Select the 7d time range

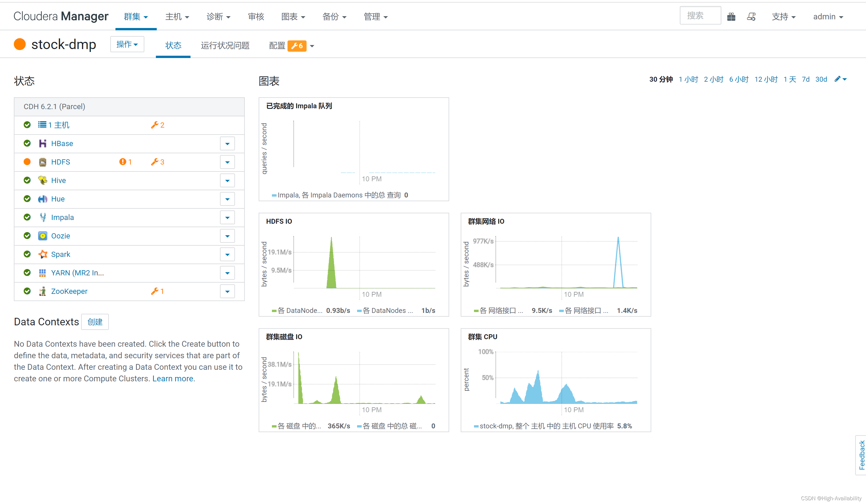click(805, 79)
